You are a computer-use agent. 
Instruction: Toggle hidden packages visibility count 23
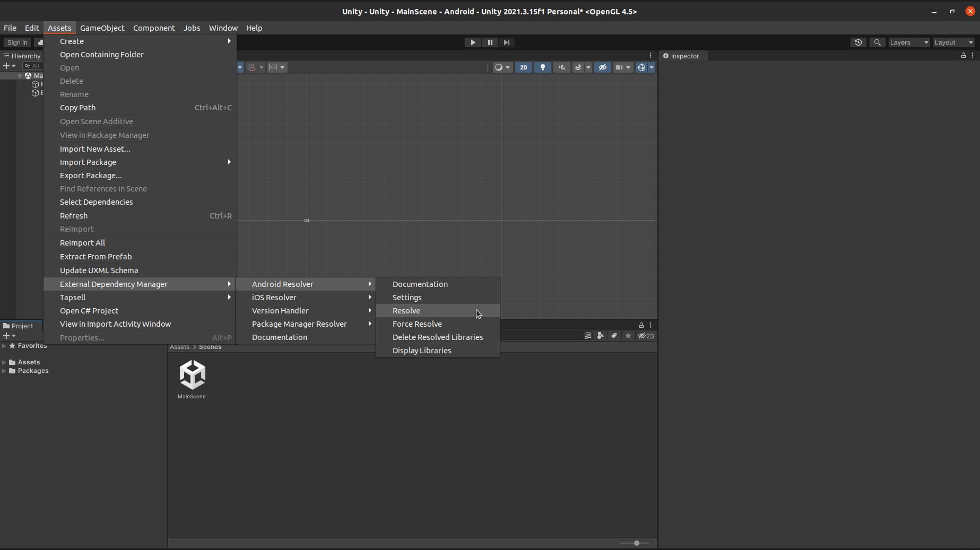click(646, 336)
